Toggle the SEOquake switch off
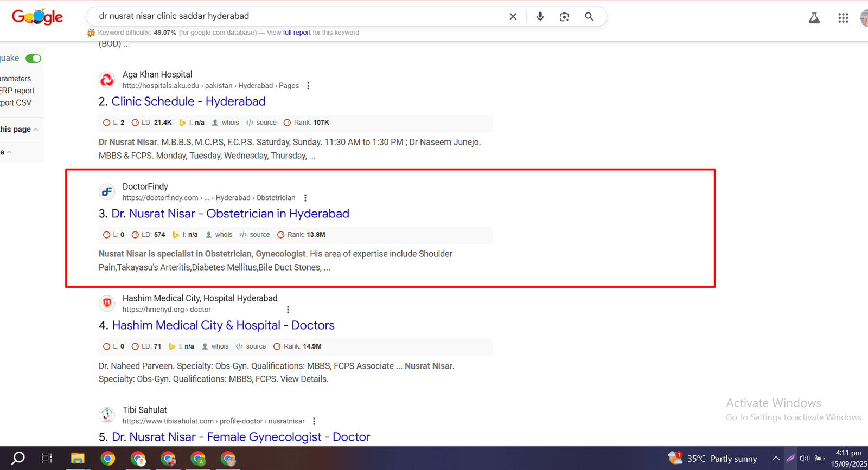 (x=33, y=59)
